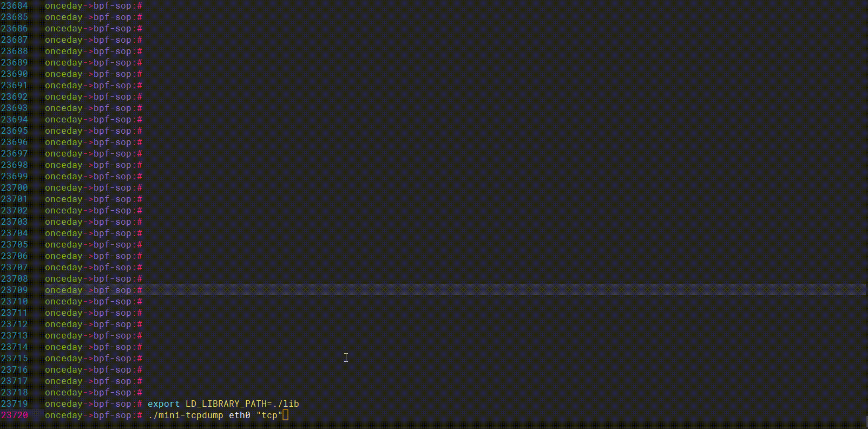Click the ./mini-tcpdump command text
868x429 pixels.
186,415
